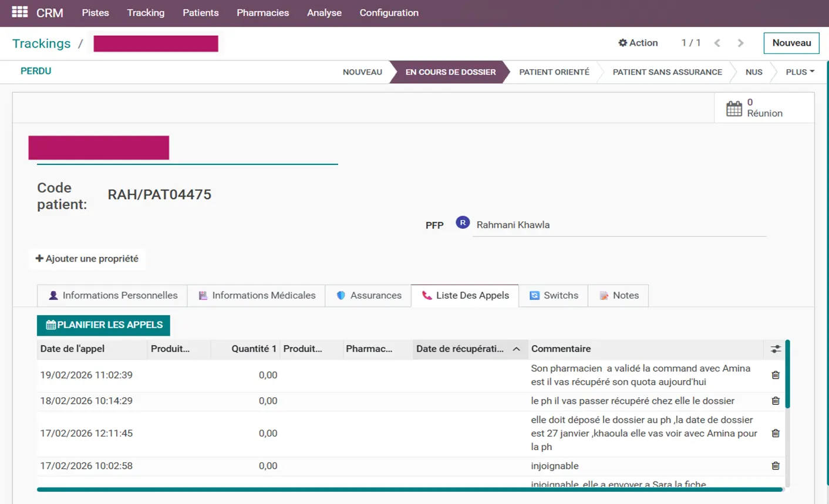Open column settings adjust icon
Image resolution: width=829 pixels, height=504 pixels.
point(776,349)
